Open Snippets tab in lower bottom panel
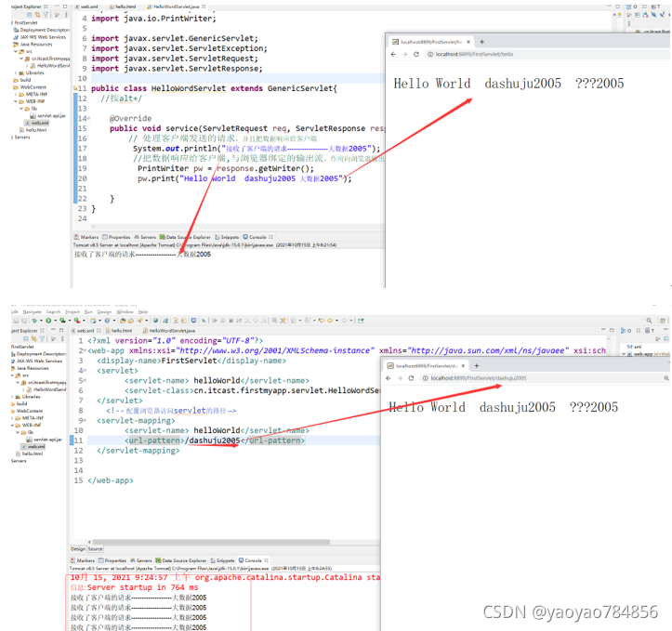Viewport: 672px width, 631px height. [x=223, y=560]
